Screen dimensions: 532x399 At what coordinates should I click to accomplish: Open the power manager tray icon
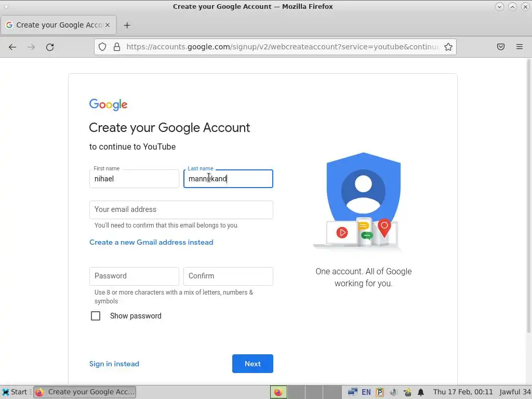pos(407,392)
